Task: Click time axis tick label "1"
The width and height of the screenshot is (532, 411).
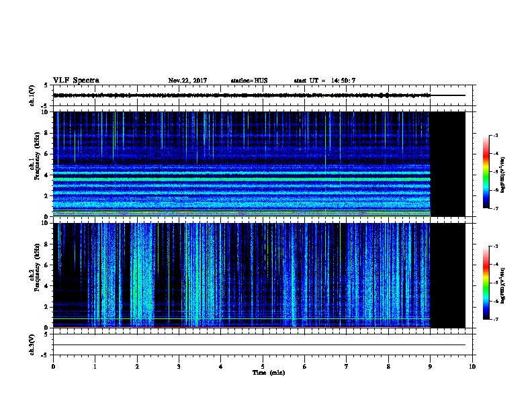Action: coord(95,367)
